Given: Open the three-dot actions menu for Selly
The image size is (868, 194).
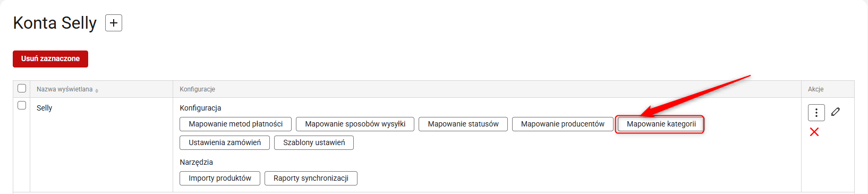Looking at the screenshot, I should 816,113.
